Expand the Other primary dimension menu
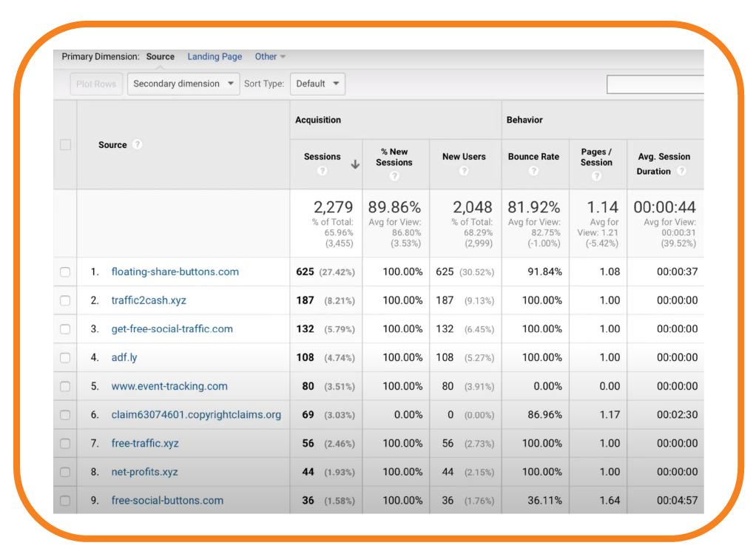Viewport: 756px width, 557px height. point(270,56)
